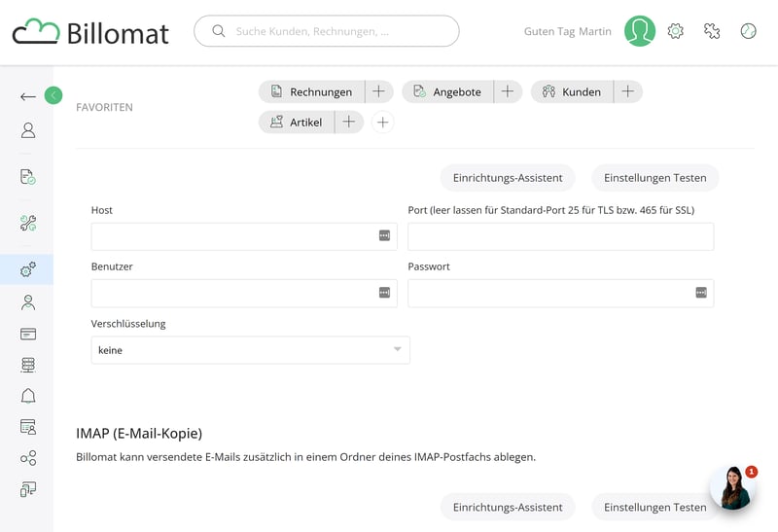Image resolution: width=778 pixels, height=532 pixels.
Task: Open the bell notifications sidebar icon
Action: click(28, 395)
